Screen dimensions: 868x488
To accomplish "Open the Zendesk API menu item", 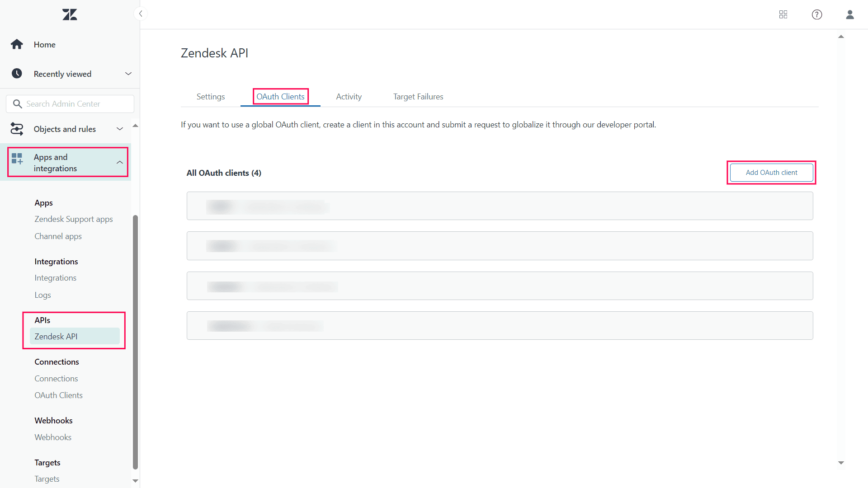I will [56, 336].
